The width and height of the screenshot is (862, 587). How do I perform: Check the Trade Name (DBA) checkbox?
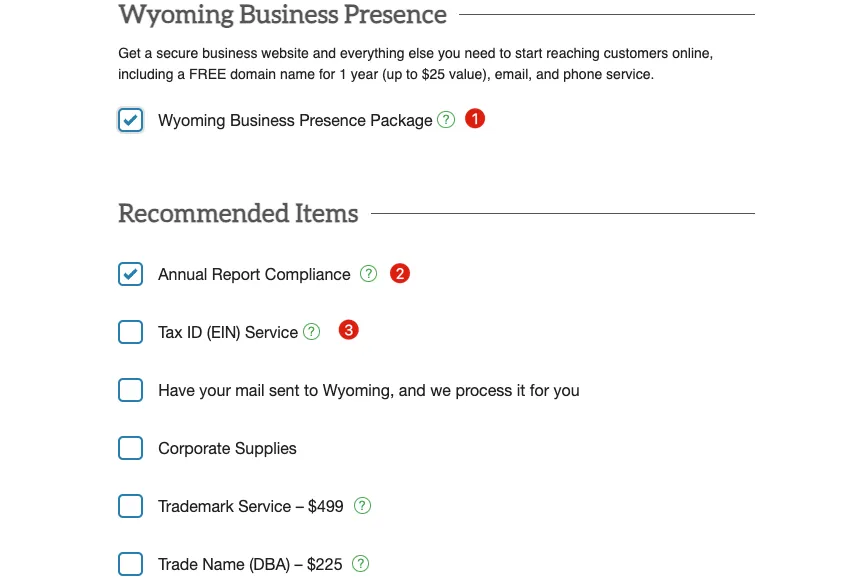(x=131, y=564)
